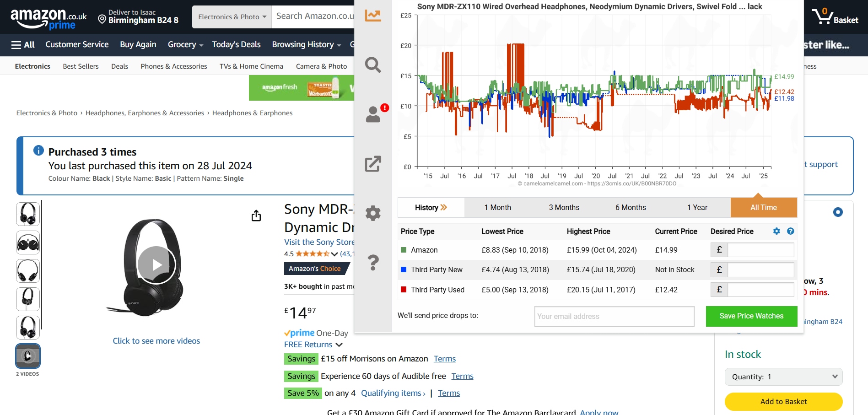Open TVs & Home Cinema category
This screenshot has height=415, width=868.
[x=251, y=66]
